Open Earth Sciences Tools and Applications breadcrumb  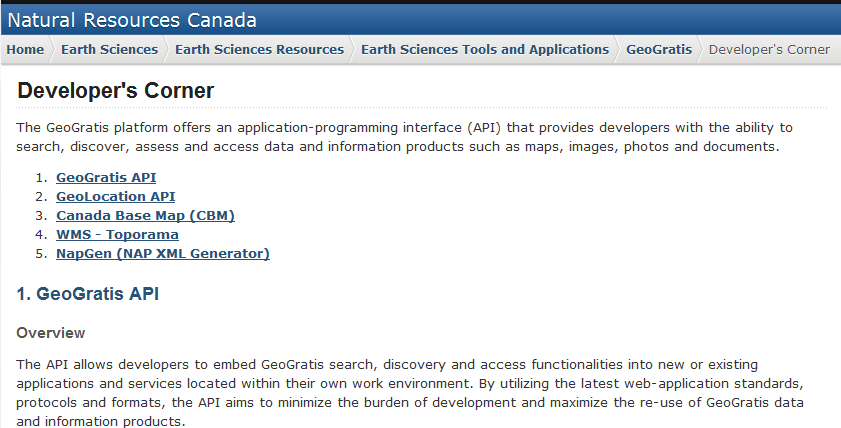tap(484, 49)
